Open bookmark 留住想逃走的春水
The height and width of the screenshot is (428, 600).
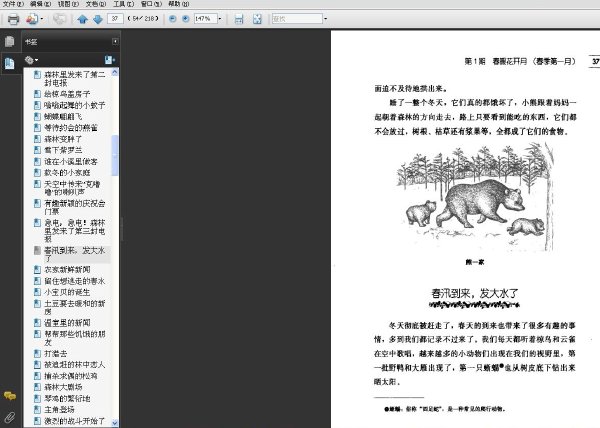[x=74, y=281]
